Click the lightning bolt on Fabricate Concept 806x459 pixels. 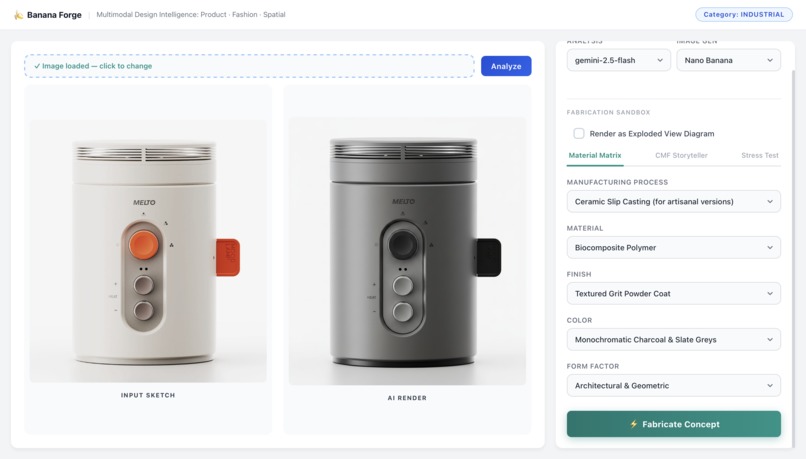tap(634, 424)
